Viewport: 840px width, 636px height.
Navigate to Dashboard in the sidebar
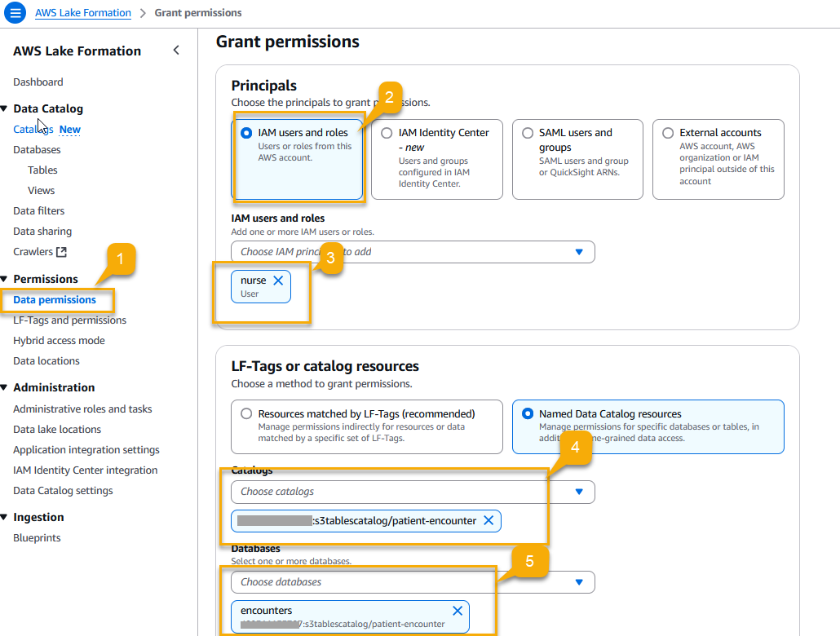pyautogui.click(x=38, y=82)
